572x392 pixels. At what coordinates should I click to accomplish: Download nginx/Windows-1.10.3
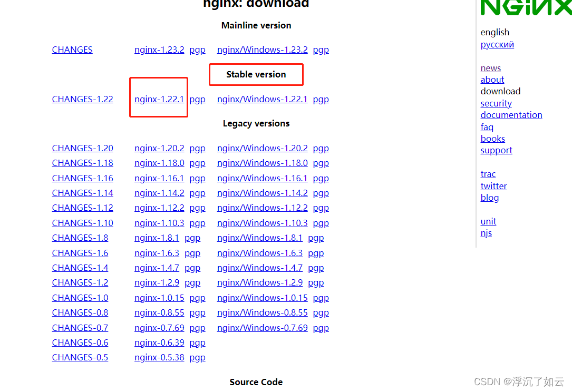tap(263, 223)
